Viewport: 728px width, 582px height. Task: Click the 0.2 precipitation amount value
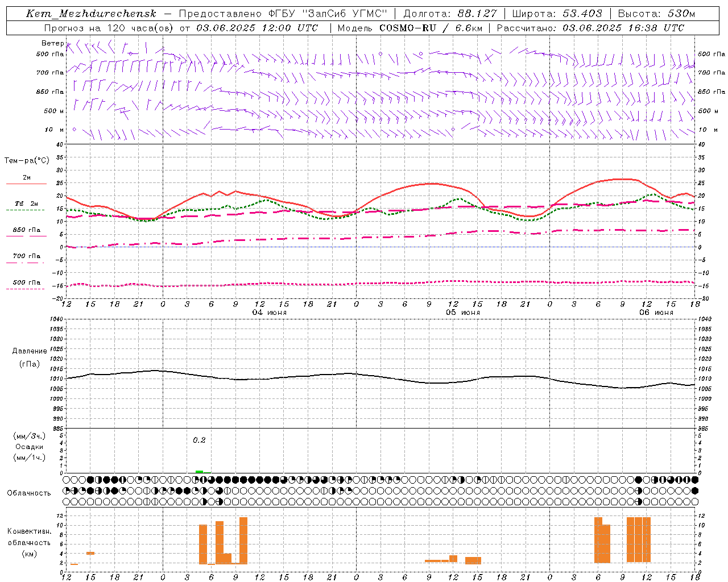tap(199, 440)
